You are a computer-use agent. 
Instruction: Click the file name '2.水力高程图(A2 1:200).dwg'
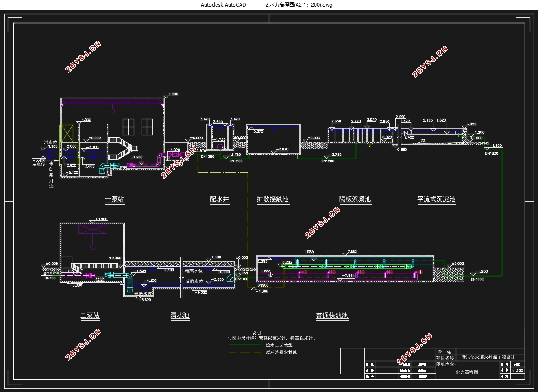pyautogui.click(x=299, y=5)
